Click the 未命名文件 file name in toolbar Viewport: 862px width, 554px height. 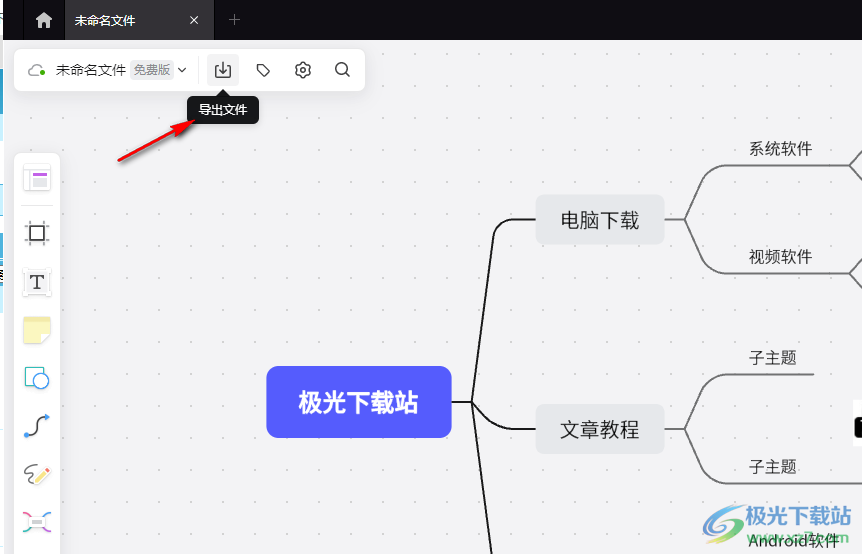tap(91, 70)
